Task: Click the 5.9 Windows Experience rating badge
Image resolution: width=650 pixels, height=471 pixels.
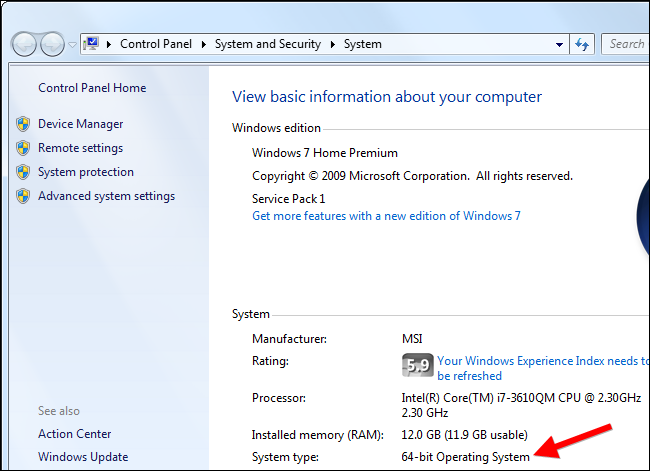Action: coord(416,366)
